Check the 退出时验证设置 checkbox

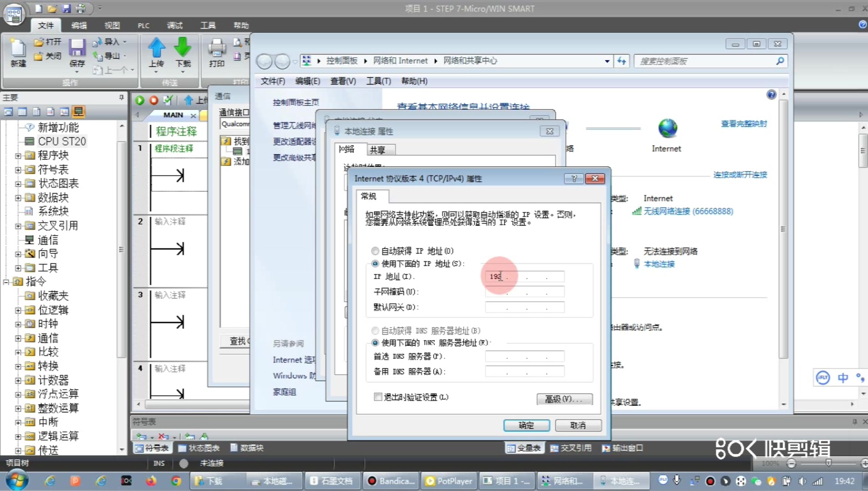[x=378, y=396]
